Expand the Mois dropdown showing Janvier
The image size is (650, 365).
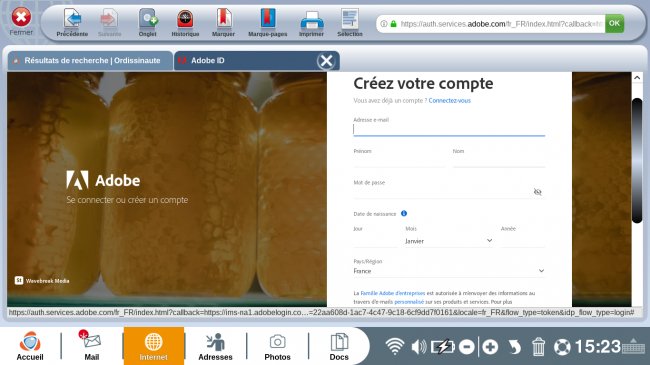click(x=449, y=241)
